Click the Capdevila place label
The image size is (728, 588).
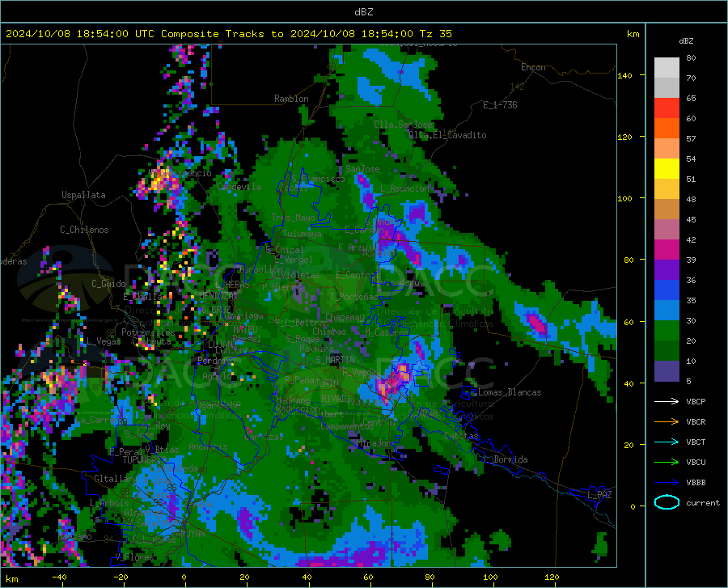tap(239, 187)
